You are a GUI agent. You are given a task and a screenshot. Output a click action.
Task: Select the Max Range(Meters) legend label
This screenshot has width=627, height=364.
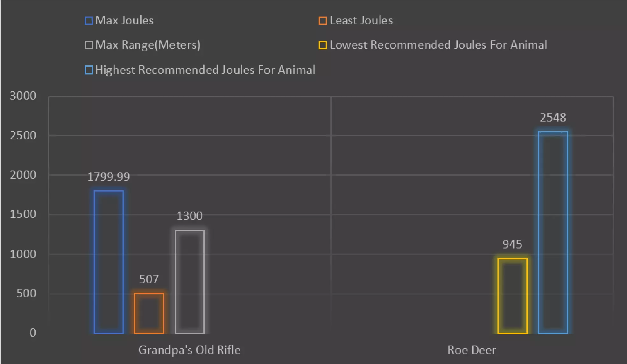tap(148, 45)
